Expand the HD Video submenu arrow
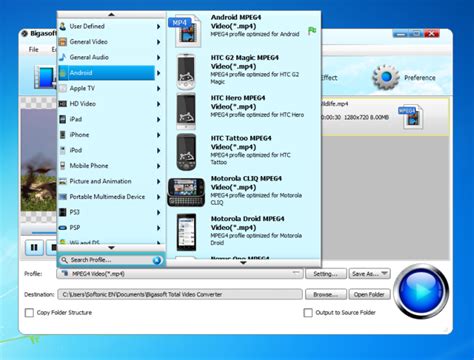 coord(159,104)
